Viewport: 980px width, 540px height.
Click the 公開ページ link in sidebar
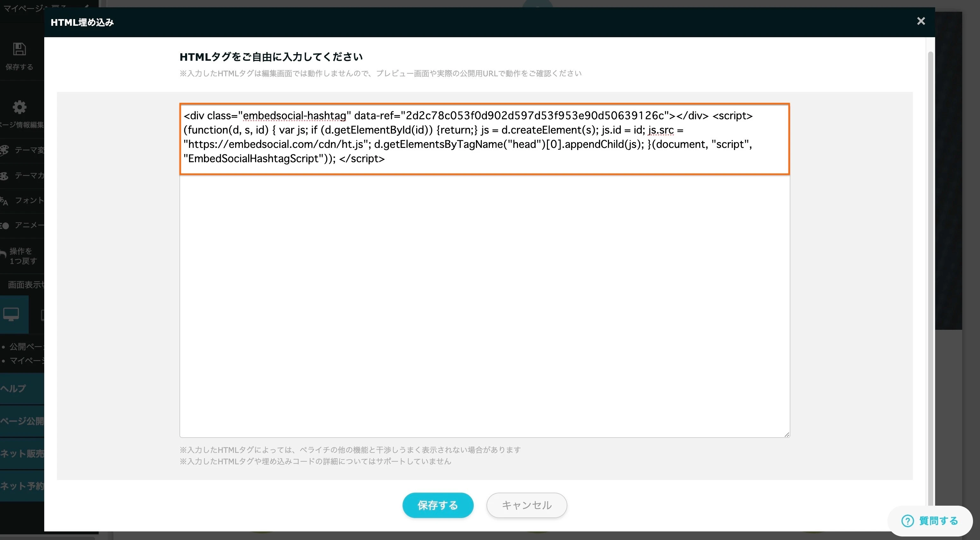click(27, 346)
